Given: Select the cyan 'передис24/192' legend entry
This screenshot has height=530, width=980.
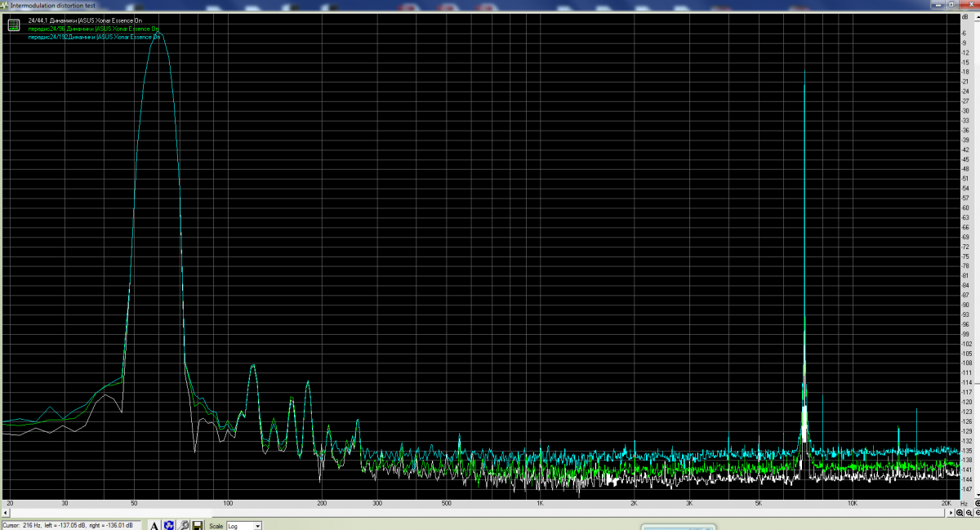Looking at the screenshot, I should pos(93,37).
